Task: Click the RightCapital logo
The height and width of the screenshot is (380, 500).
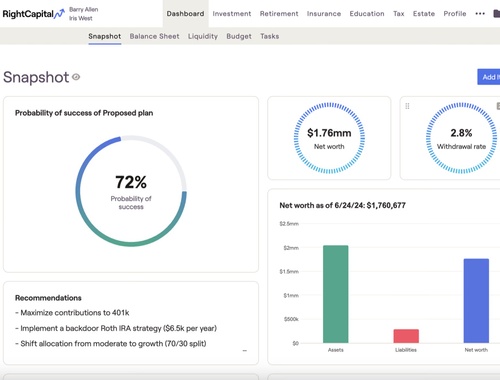Action: pyautogui.click(x=33, y=14)
